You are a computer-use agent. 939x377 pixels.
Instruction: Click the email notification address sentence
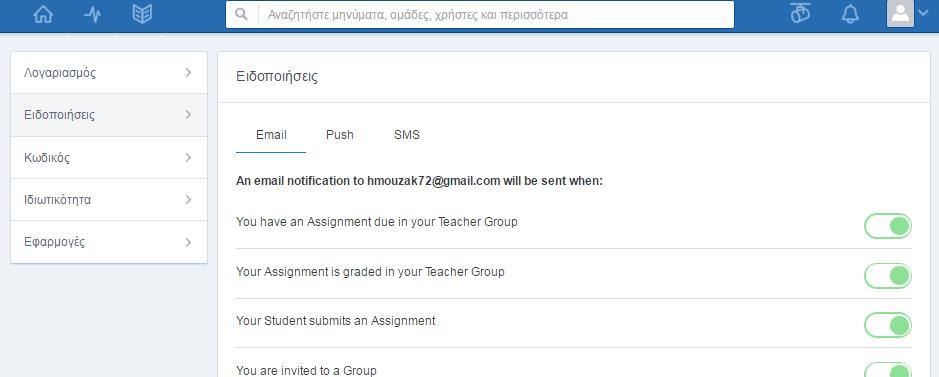click(419, 181)
